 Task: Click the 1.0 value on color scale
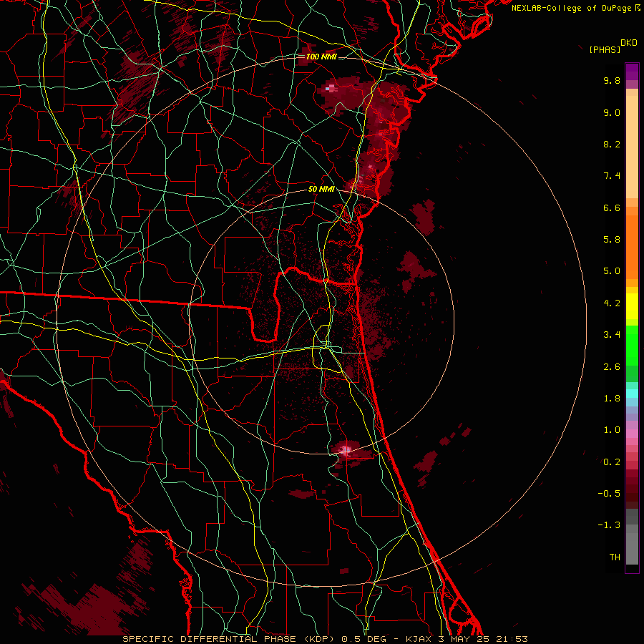612,430
